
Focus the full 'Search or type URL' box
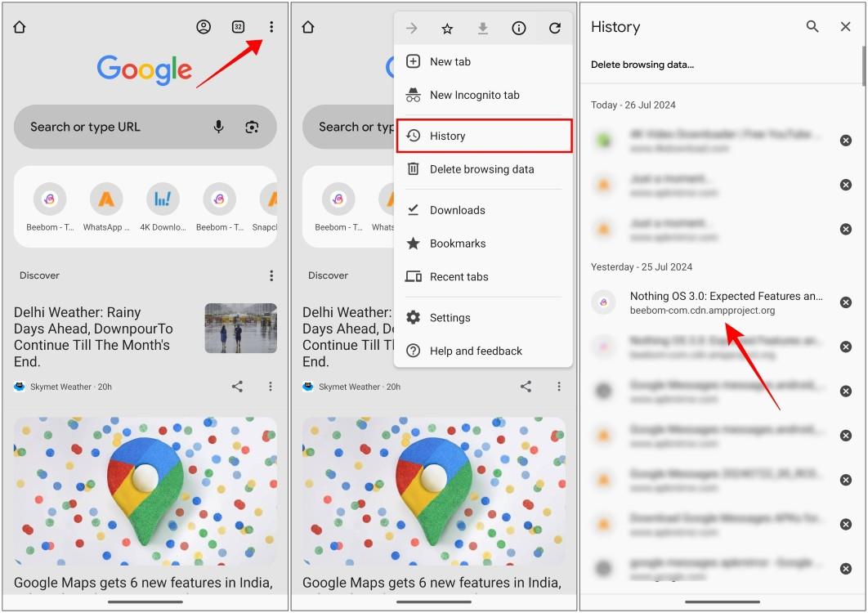point(145,127)
